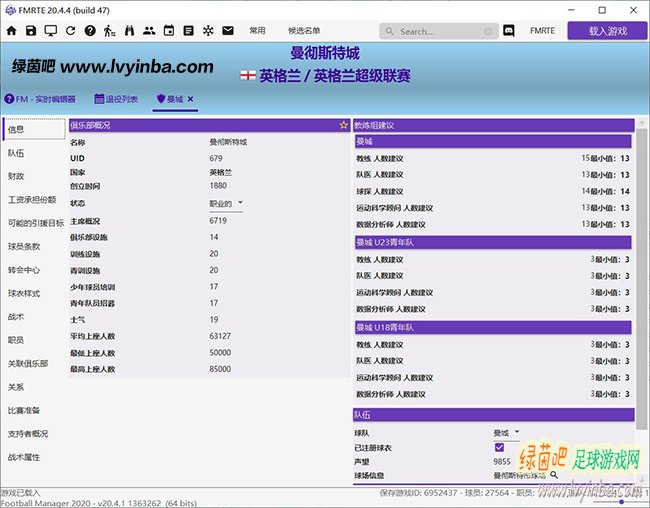Click the FMRTE toolbar link
650x508 pixels.
(x=542, y=31)
